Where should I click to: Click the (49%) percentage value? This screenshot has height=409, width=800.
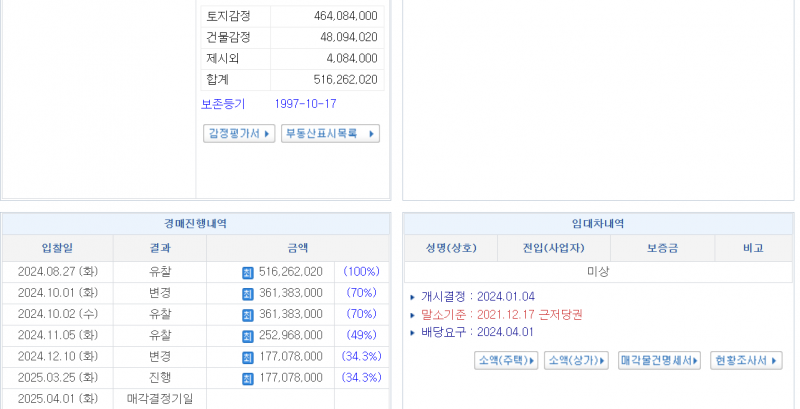(361, 335)
